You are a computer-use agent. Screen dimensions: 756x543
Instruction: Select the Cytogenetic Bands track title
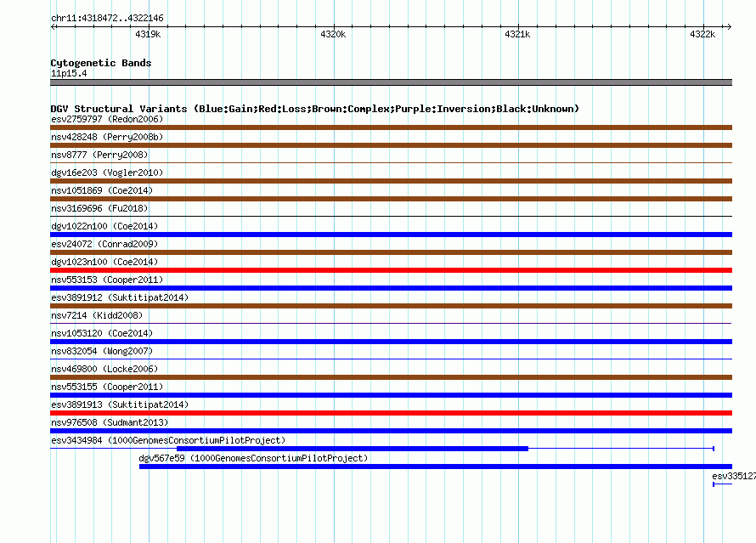tap(101, 63)
